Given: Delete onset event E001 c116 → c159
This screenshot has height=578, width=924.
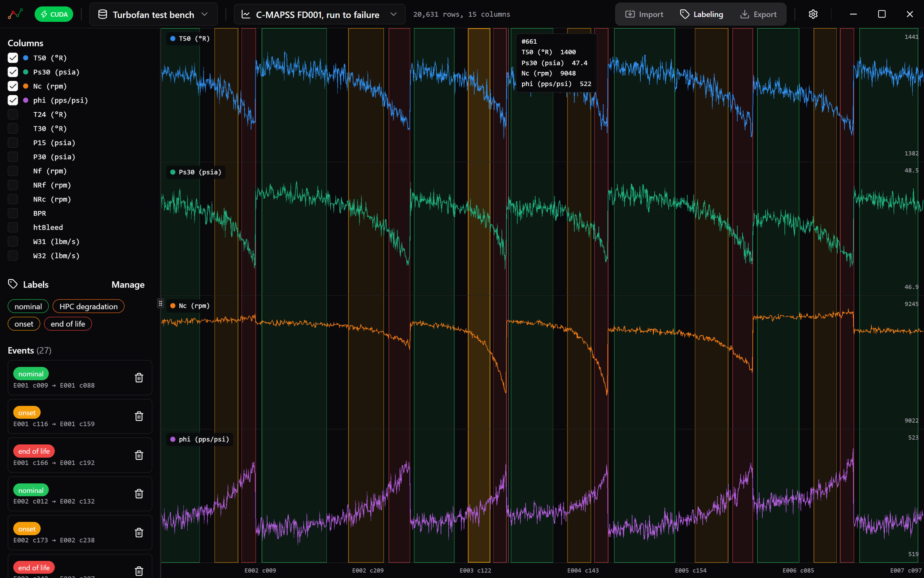Looking at the screenshot, I should coord(139,416).
